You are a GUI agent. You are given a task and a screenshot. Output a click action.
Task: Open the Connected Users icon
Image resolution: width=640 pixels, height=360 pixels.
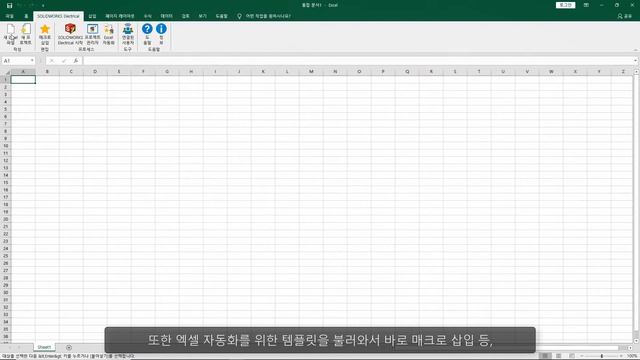pyautogui.click(x=128, y=29)
